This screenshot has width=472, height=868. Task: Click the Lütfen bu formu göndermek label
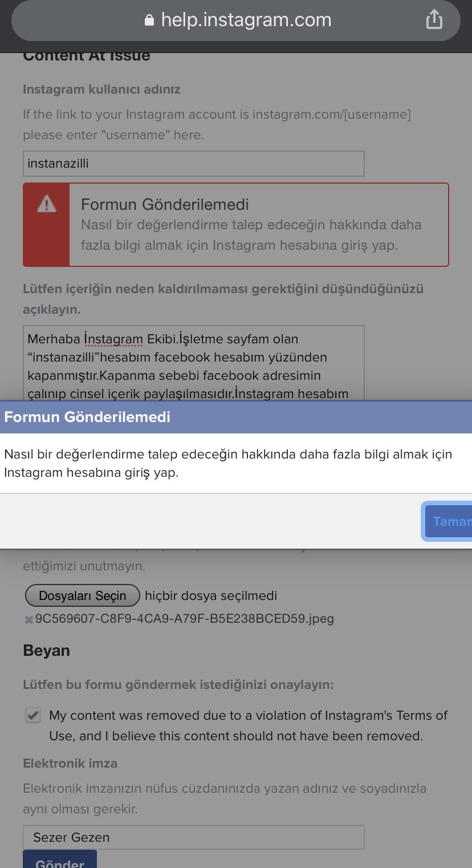coord(178,684)
